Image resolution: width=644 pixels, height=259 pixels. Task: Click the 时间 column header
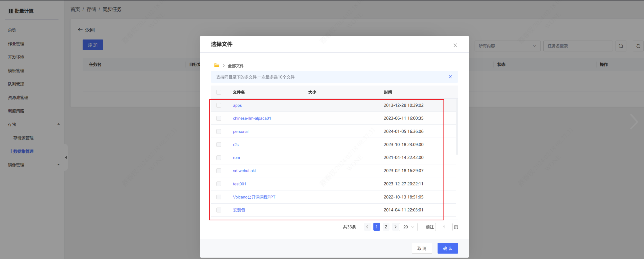coord(387,92)
